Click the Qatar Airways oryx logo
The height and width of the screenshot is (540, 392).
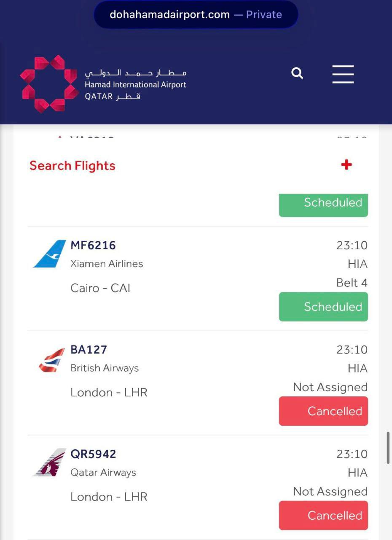coord(50,462)
